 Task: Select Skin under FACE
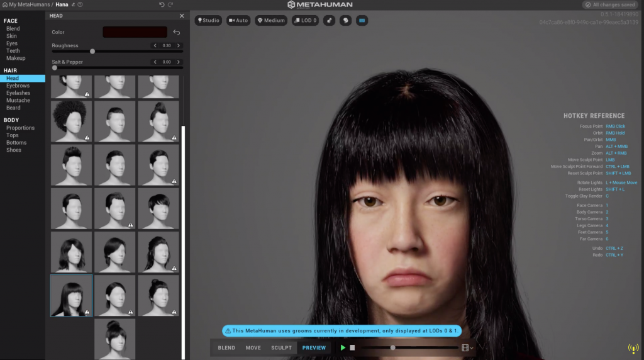point(11,36)
